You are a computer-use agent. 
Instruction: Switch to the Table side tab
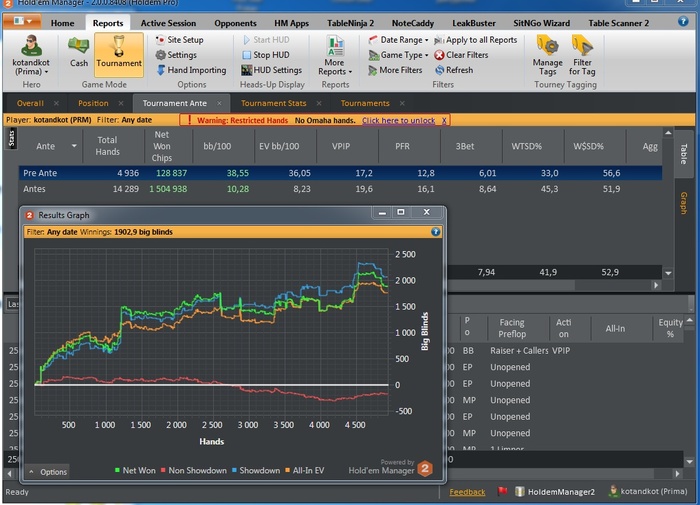click(683, 154)
